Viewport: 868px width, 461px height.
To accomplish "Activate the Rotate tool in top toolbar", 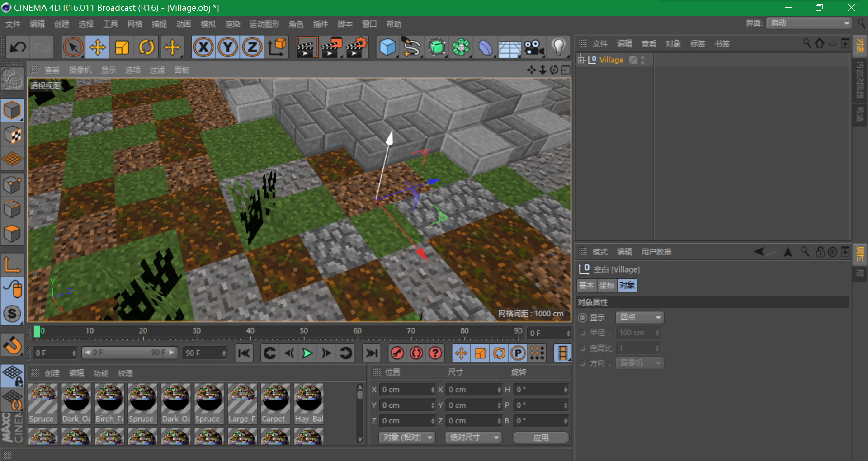I will tap(146, 47).
